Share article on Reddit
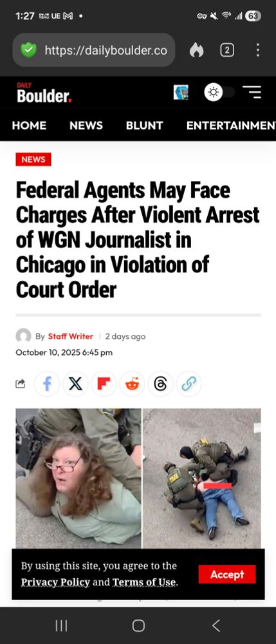Viewport: 276px width, 644px height. coord(132,384)
